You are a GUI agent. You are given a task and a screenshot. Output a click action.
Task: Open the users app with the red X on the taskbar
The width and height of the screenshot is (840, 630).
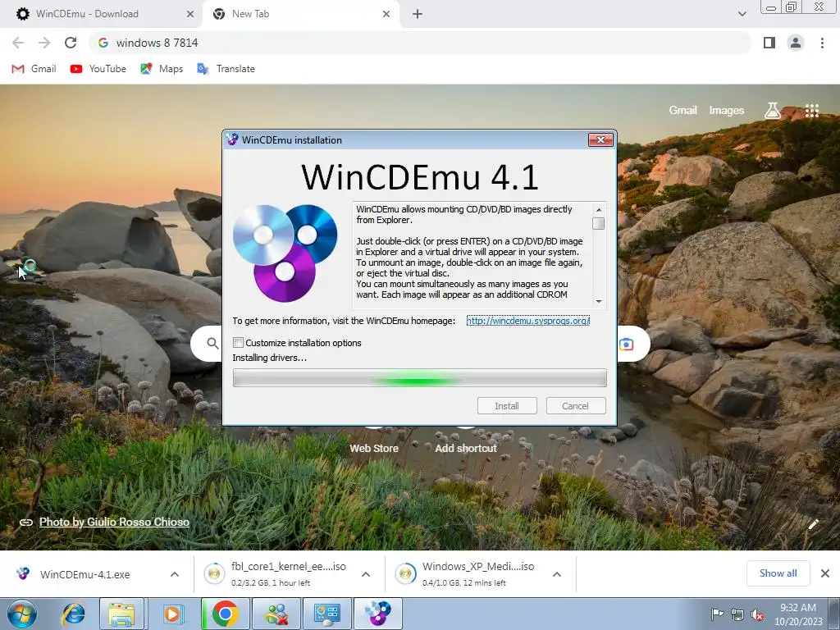coord(276,614)
